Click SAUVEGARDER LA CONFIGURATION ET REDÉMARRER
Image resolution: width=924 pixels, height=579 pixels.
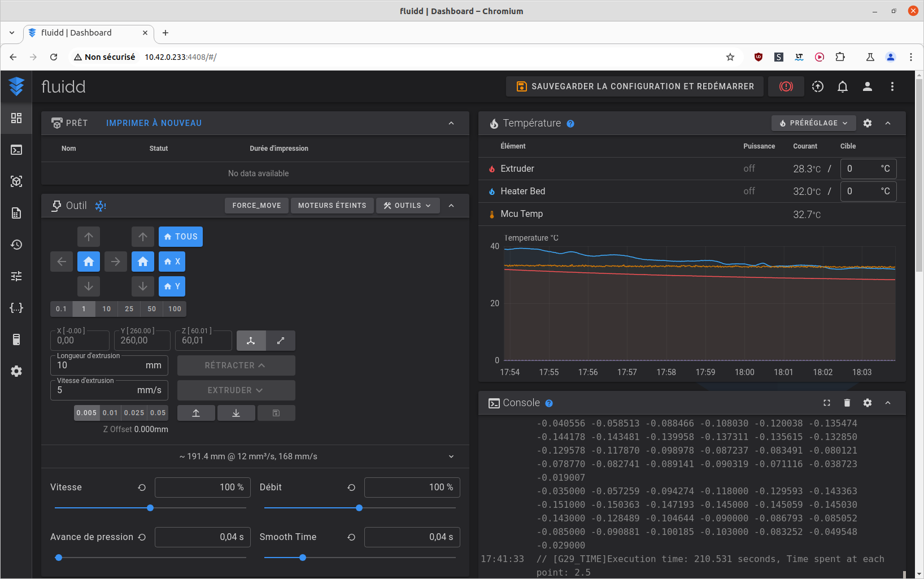point(635,86)
